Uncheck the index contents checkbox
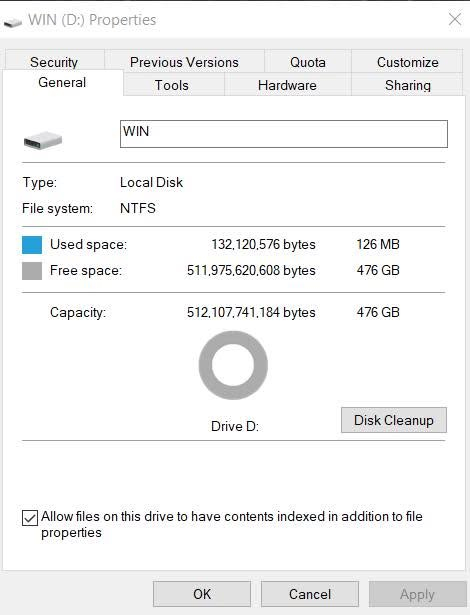This screenshot has height=615, width=470. [x=30, y=518]
